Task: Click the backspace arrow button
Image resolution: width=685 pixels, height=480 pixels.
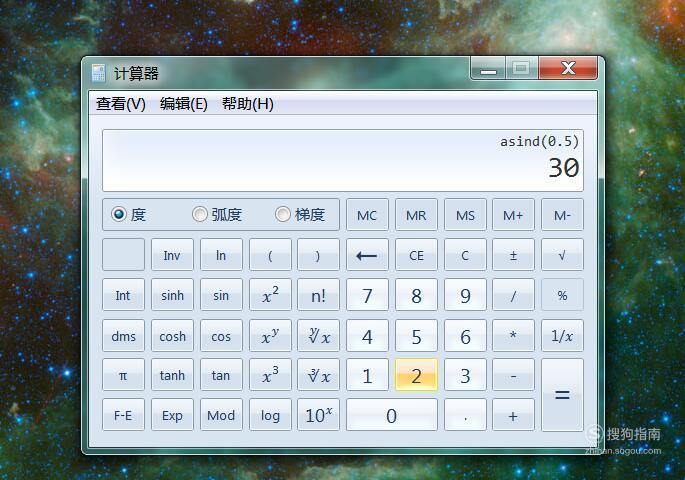Action: pos(367,255)
